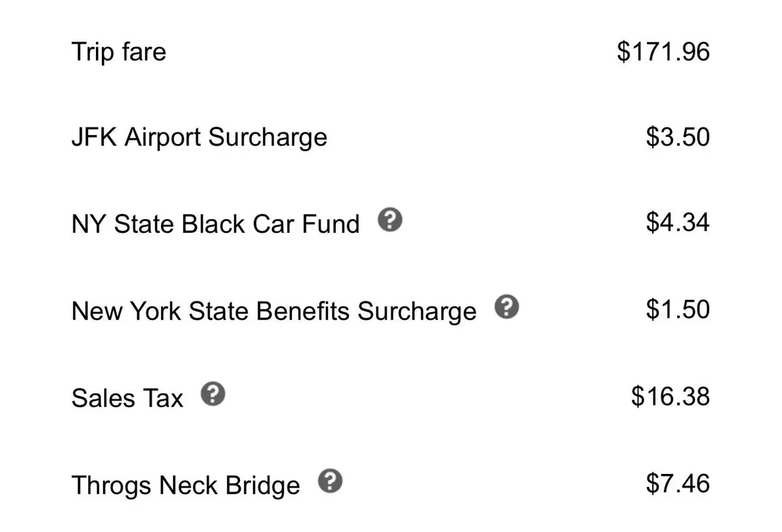Click the word Fund in Black Car row
The width and height of the screenshot is (782, 532).
331,224
